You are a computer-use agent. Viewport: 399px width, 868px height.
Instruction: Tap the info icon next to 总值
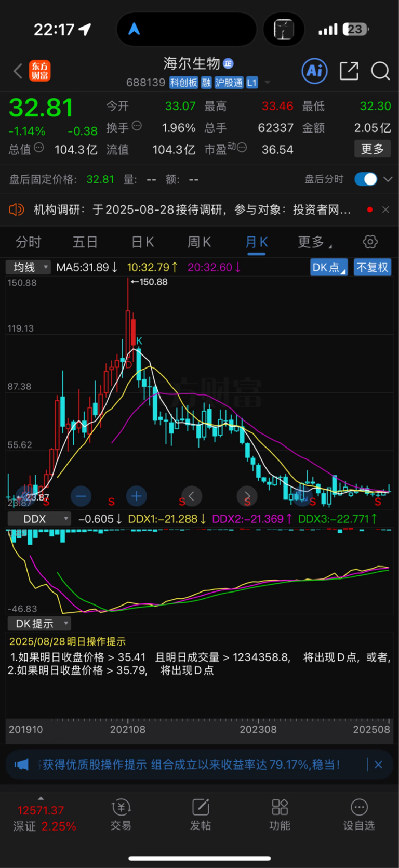(39, 148)
